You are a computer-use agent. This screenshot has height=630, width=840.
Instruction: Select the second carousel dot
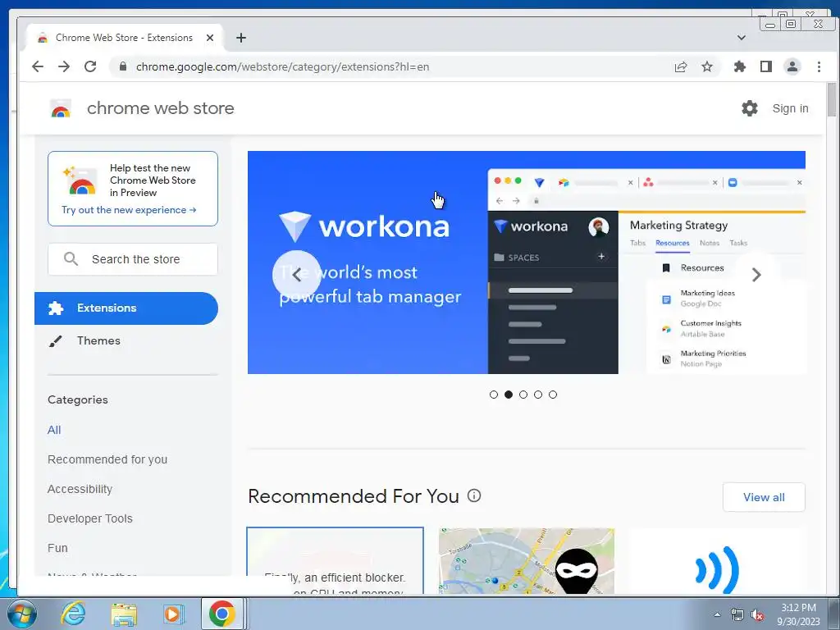click(509, 395)
